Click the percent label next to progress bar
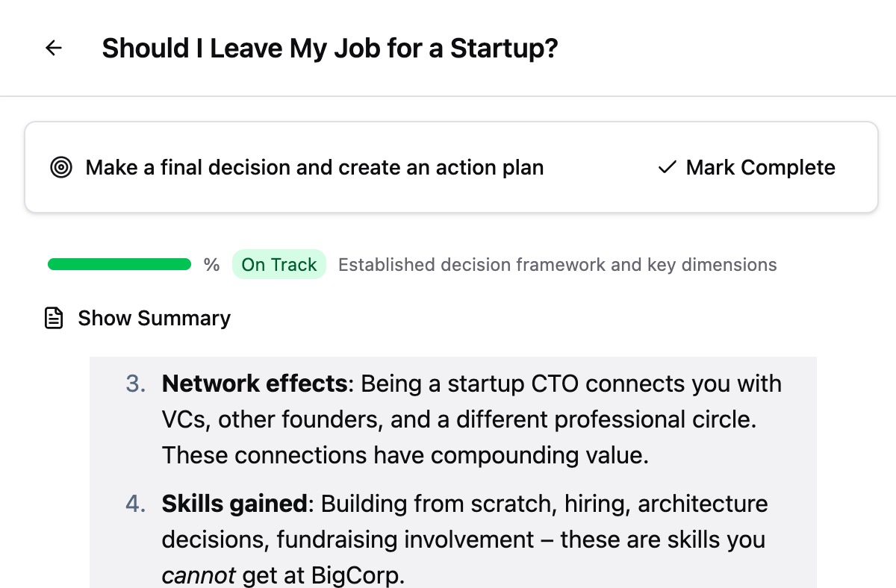Image resolution: width=896 pixels, height=588 pixels. click(x=212, y=265)
